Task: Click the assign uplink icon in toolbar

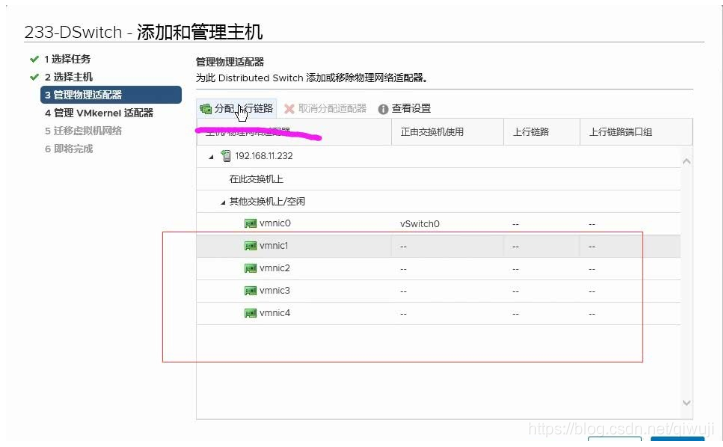Action: 206,109
